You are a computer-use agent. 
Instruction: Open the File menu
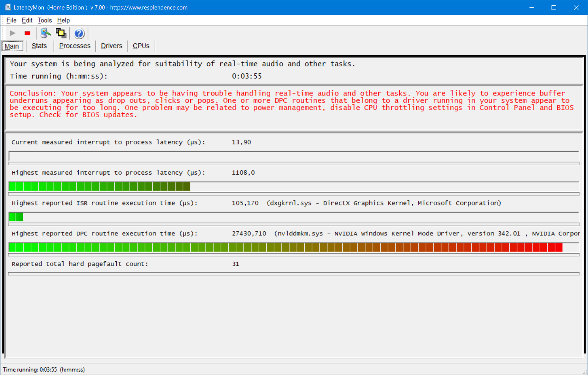click(x=11, y=21)
